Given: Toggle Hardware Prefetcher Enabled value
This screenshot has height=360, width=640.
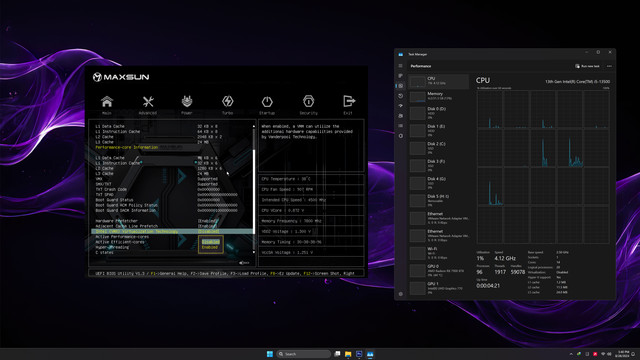Looking at the screenshot, I should tap(208, 221).
